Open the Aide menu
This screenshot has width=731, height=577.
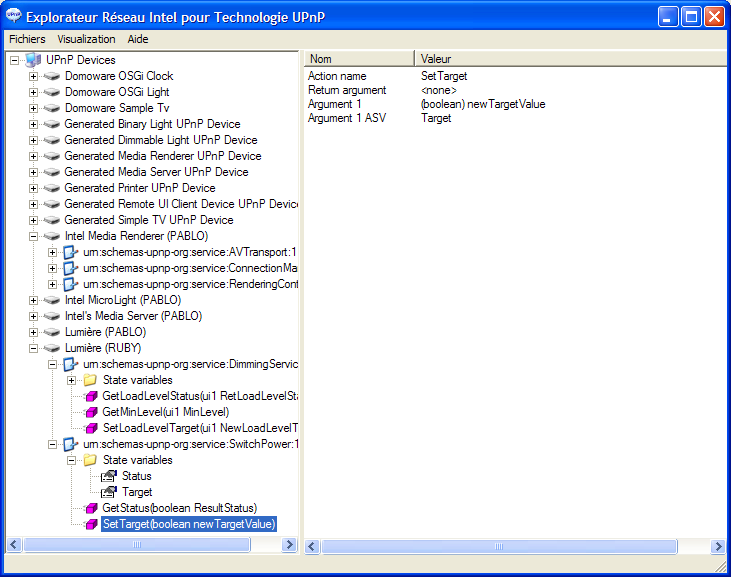138,39
